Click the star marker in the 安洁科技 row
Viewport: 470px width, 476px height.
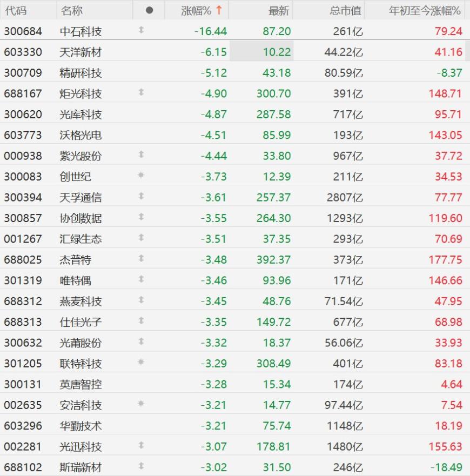141,404
